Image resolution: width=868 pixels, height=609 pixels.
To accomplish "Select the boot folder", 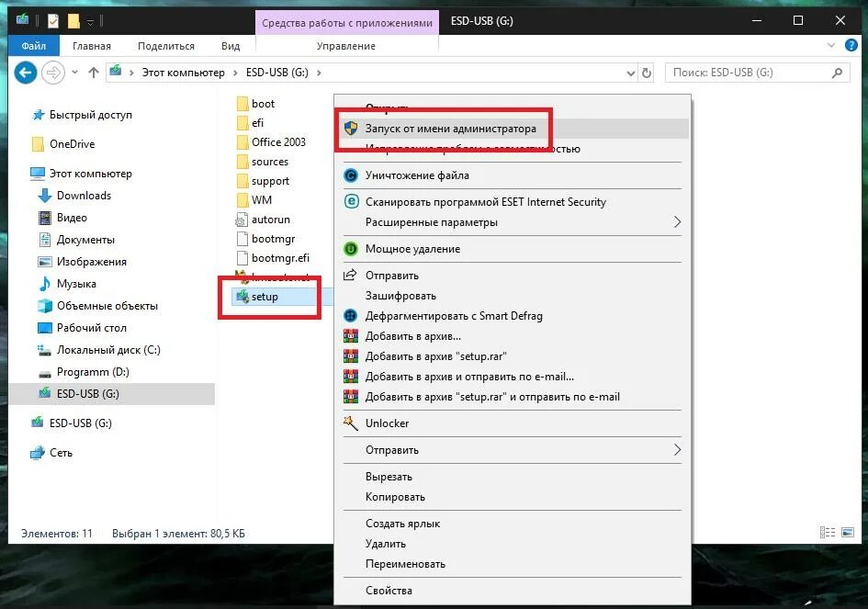I will point(263,104).
